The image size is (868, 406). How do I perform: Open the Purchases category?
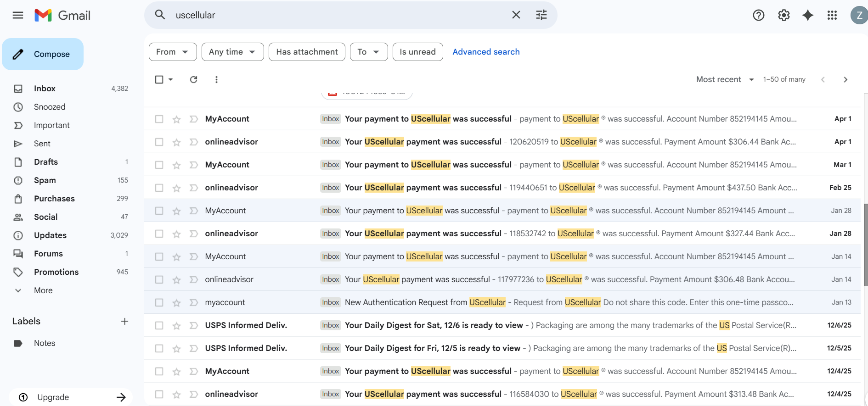[54, 199]
